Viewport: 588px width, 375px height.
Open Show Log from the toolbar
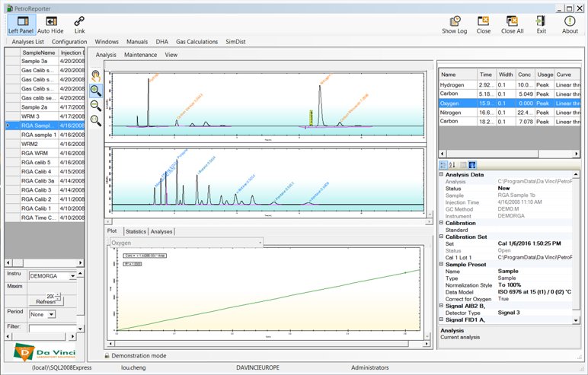pos(455,25)
